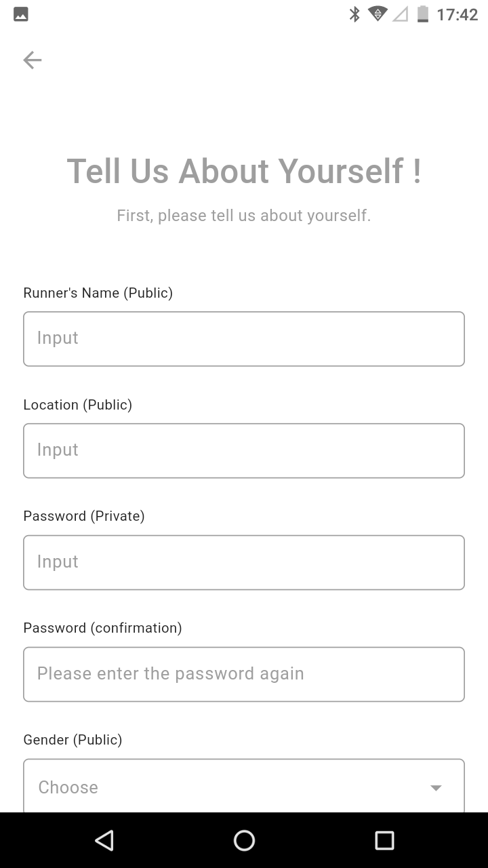Tap the Runner's Name (Public) label
Viewport: 488px width, 868px height.
pos(98,293)
